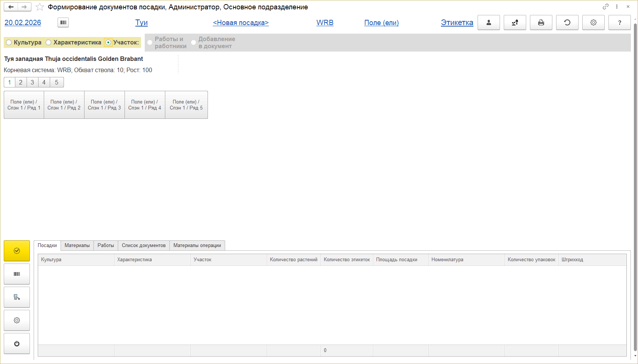Select the Культура radio button
The width and height of the screenshot is (638, 364).
point(9,43)
